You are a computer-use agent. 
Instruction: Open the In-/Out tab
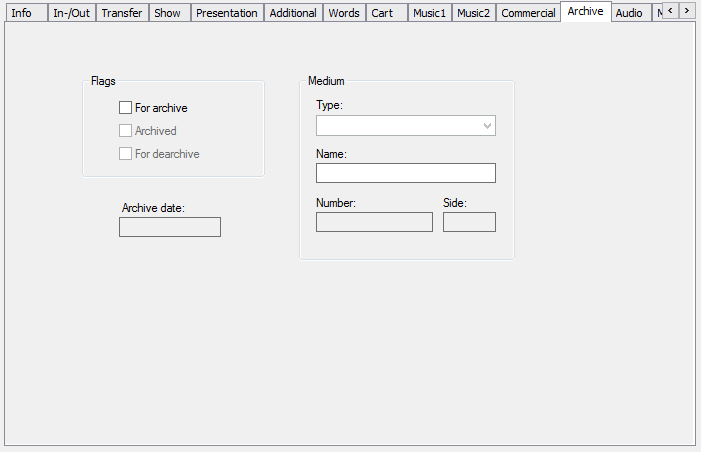point(71,13)
